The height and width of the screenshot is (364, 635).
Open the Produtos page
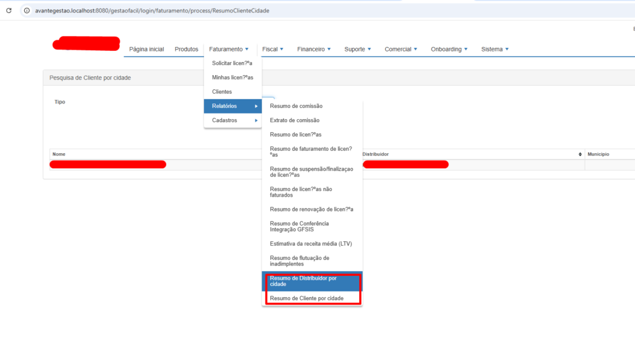click(x=186, y=49)
